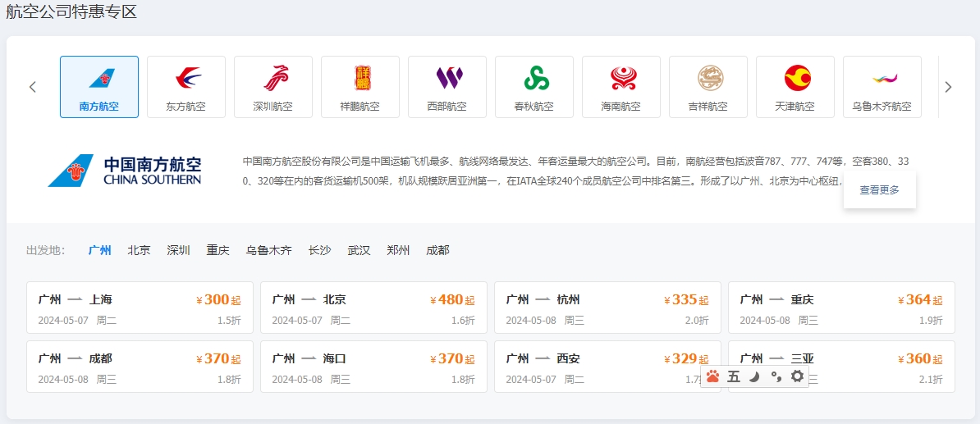Image resolution: width=980 pixels, height=424 pixels.
Task: Open input method settings gear
Action: tap(797, 376)
